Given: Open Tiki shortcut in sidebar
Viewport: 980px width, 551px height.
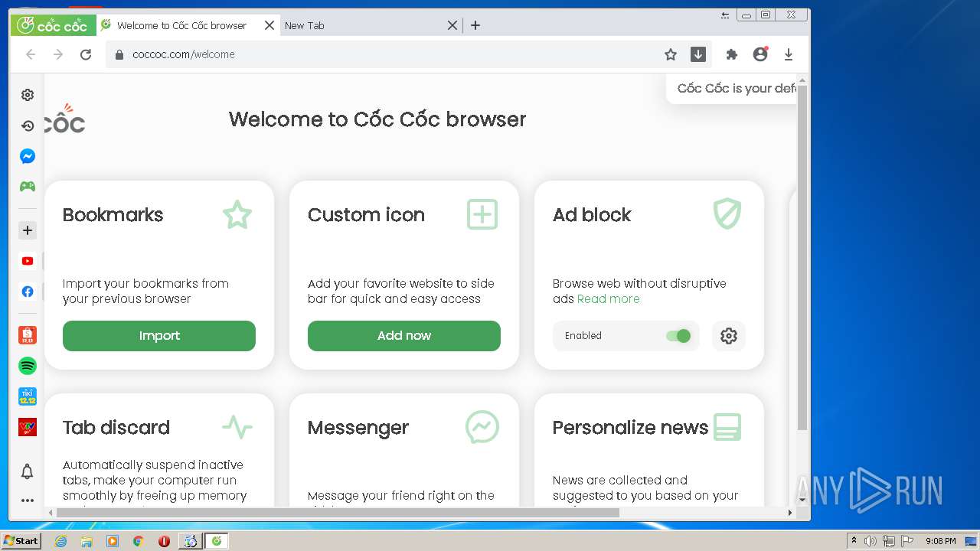Looking at the screenshot, I should click(x=28, y=396).
